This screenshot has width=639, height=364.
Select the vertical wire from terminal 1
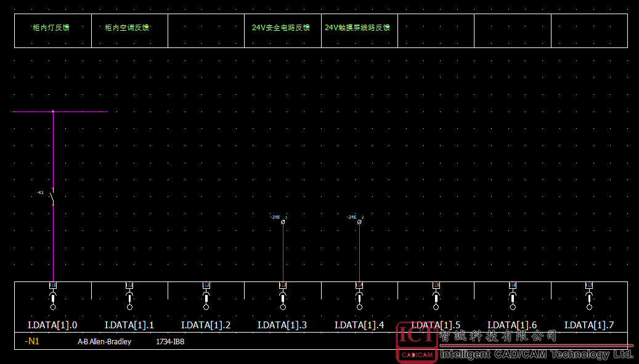(283, 253)
